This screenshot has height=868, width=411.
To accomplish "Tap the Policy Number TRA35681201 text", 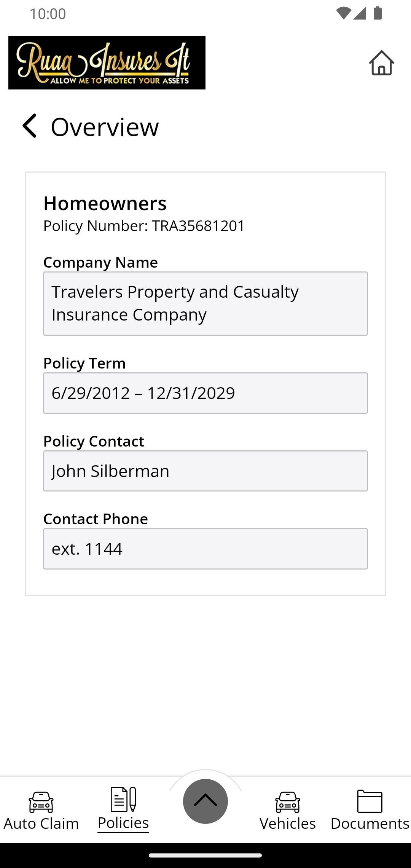I will pyautogui.click(x=144, y=226).
